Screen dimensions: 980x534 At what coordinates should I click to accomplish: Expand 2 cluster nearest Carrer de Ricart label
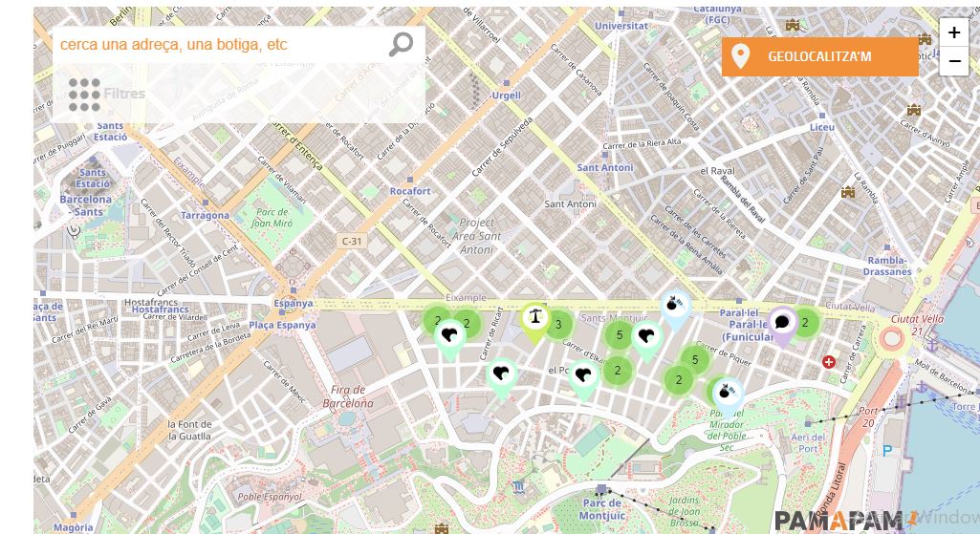(467, 324)
